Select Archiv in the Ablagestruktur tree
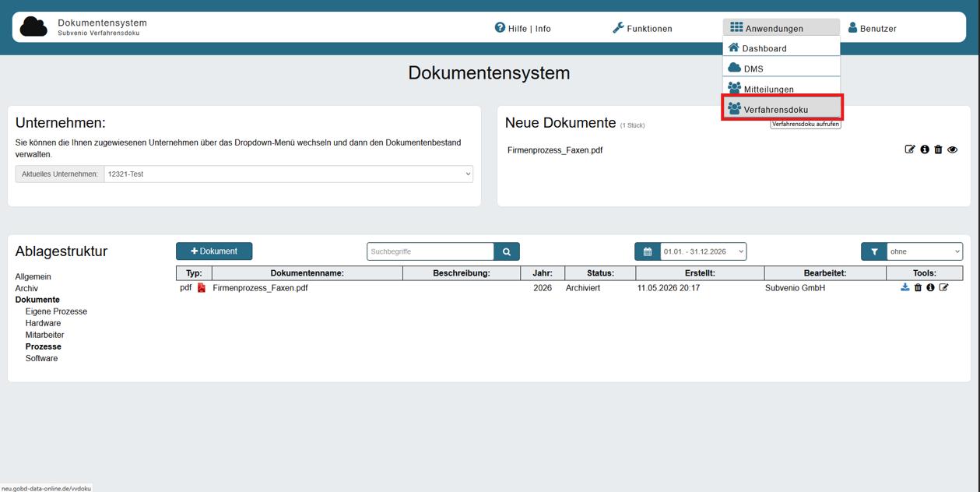 point(26,288)
